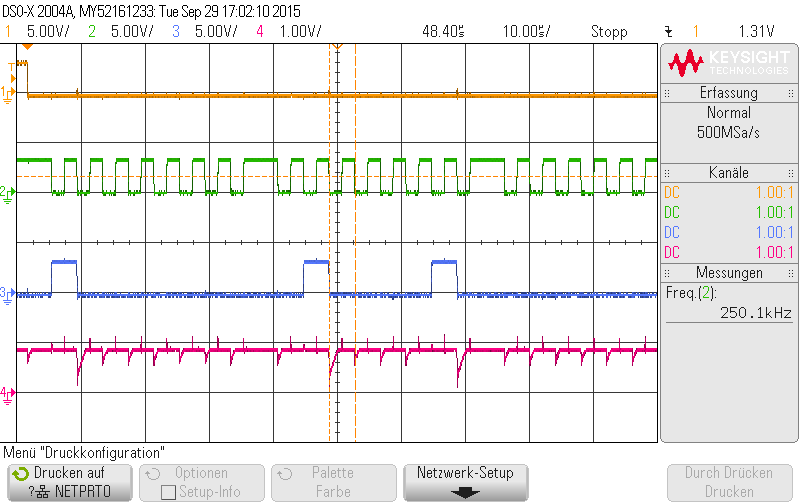
Task: Click the channel 2 ground marker
Action: pyautogui.click(x=8, y=194)
